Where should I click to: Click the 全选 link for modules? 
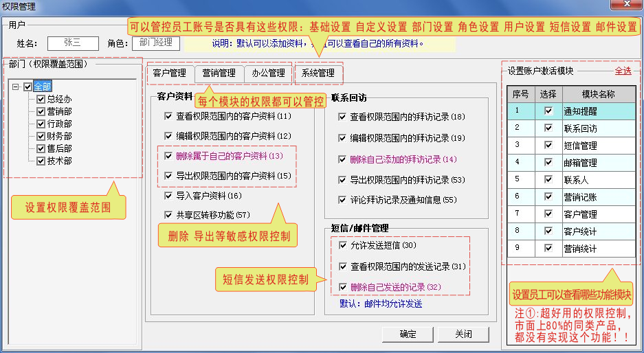pyautogui.click(x=623, y=71)
